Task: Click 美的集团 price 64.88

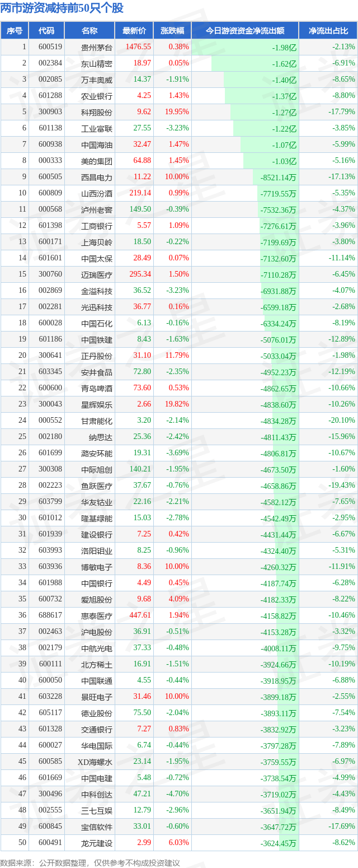Action: point(142,161)
